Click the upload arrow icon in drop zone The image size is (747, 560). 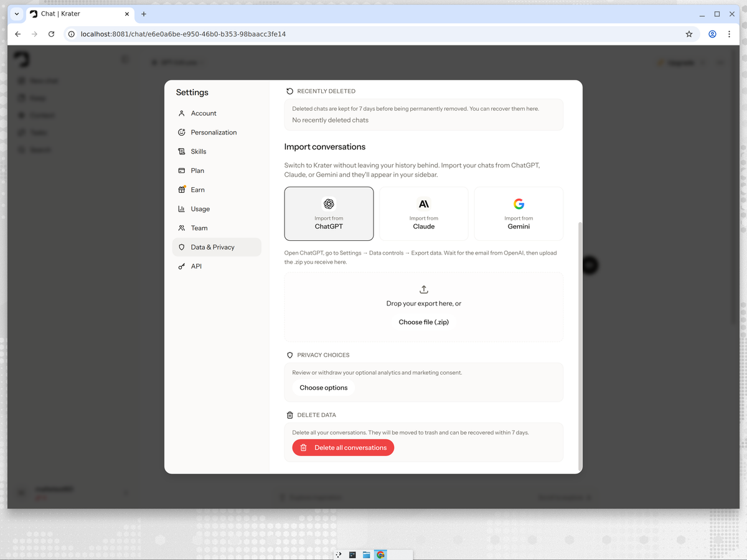point(424,289)
